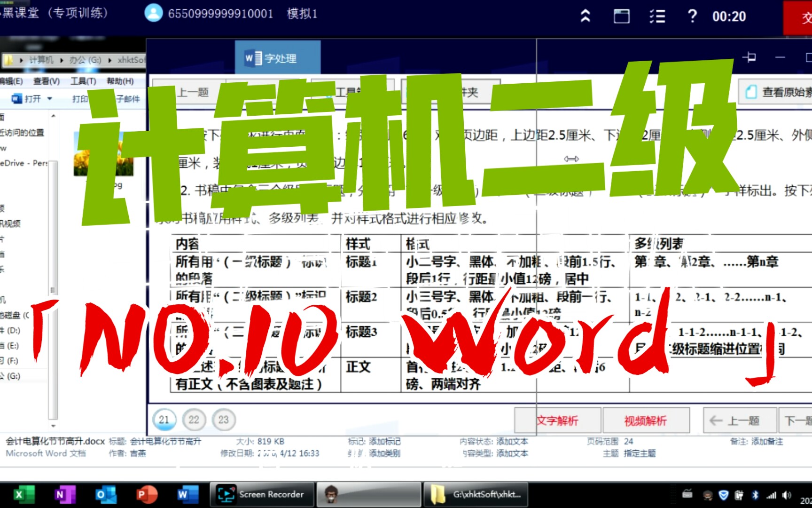
Task: Click the keyboard input icon in system tray
Action: [687, 494]
